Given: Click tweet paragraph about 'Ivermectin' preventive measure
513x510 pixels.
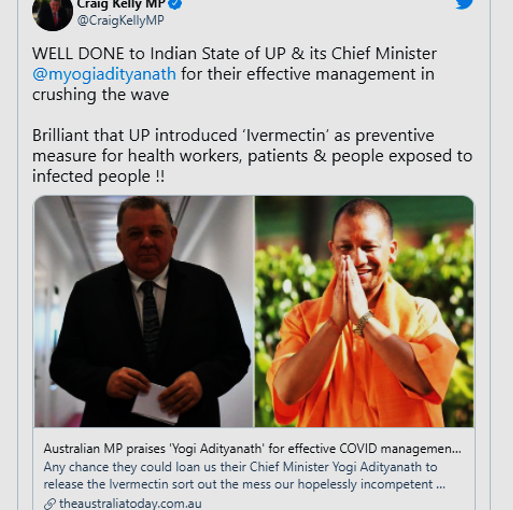Looking at the screenshot, I should pyautogui.click(x=252, y=156).
